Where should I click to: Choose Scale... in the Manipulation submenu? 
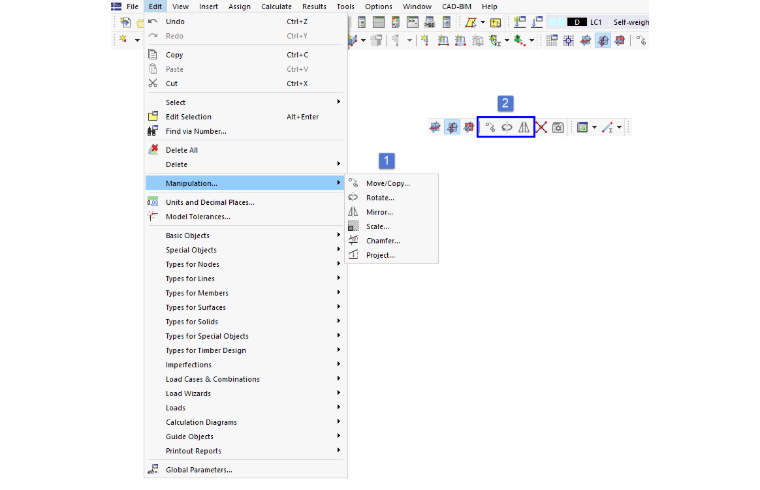coord(391,226)
